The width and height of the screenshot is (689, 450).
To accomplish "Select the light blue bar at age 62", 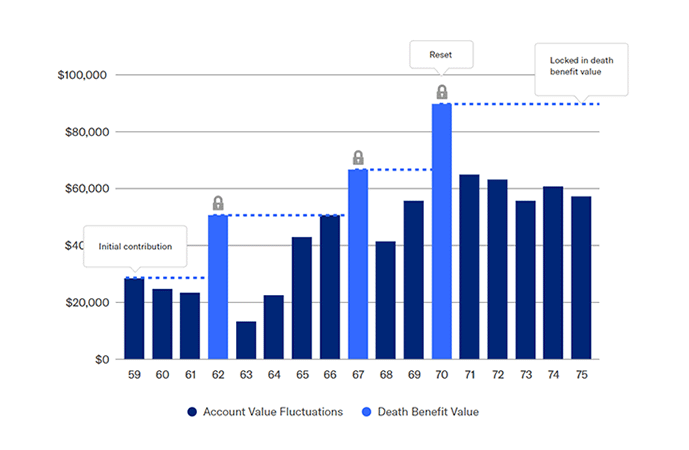I will (218, 287).
